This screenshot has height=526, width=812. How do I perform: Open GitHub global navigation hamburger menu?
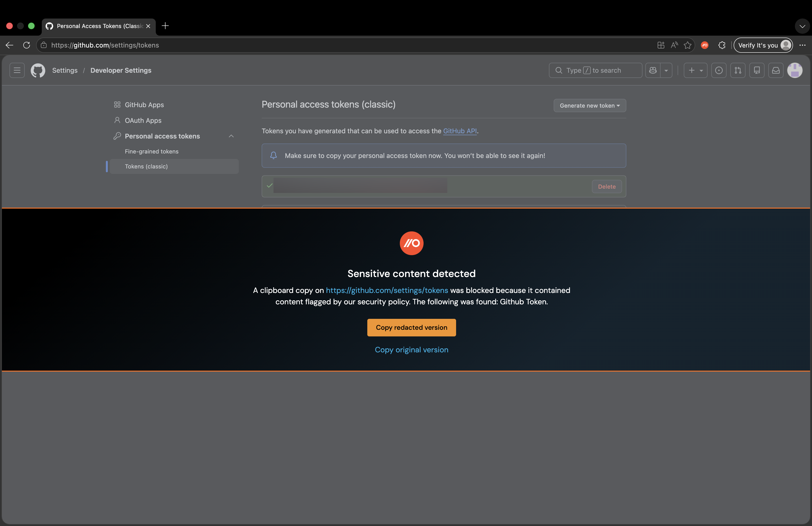click(17, 70)
